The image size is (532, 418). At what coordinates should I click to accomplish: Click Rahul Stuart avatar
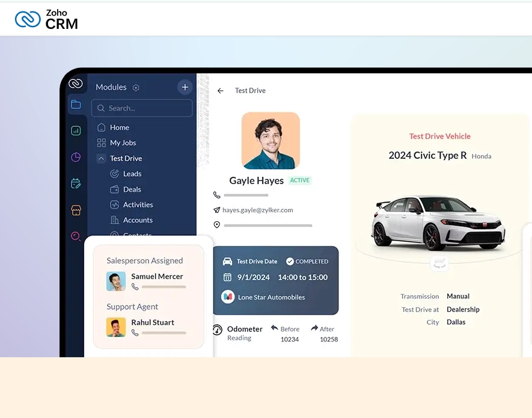116,327
